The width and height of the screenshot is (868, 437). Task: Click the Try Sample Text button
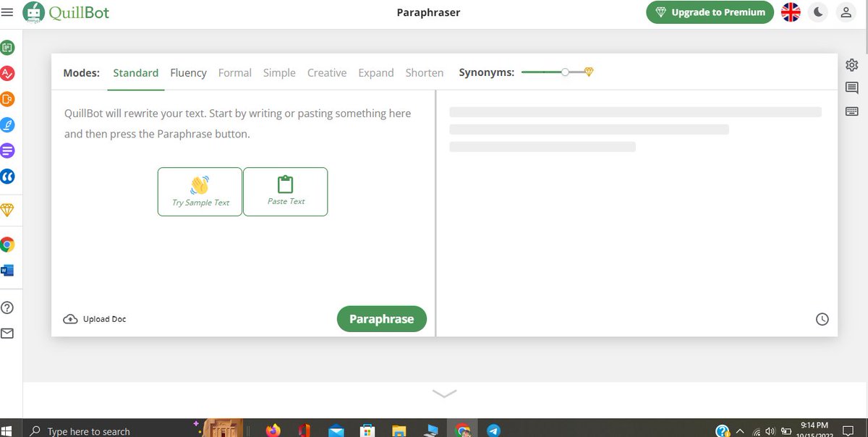200,192
